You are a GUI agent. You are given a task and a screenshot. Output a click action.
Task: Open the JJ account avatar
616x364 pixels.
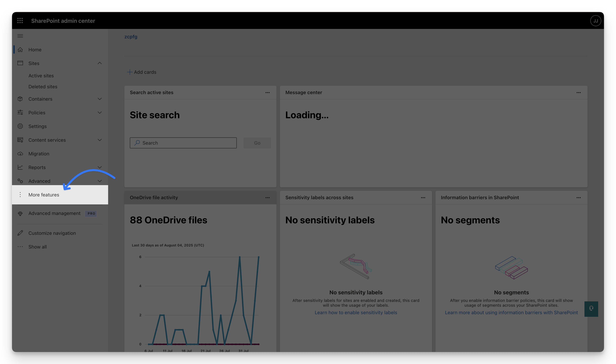click(596, 21)
